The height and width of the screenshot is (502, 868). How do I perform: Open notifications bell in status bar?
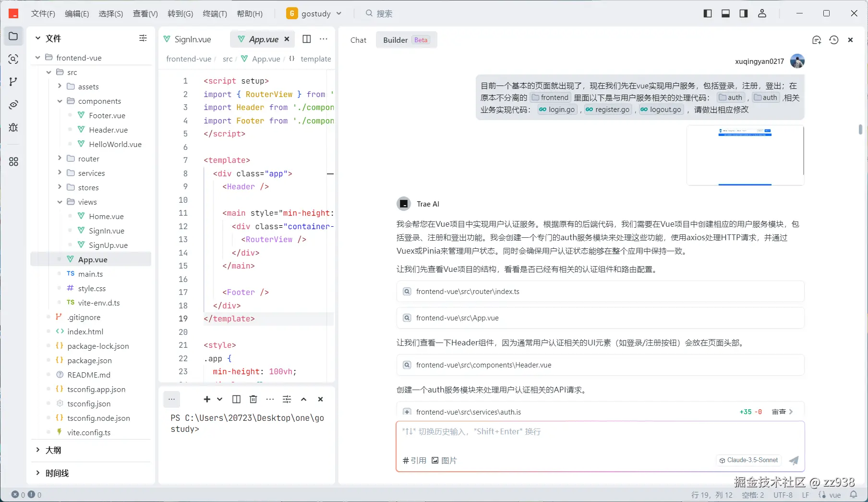click(x=854, y=495)
